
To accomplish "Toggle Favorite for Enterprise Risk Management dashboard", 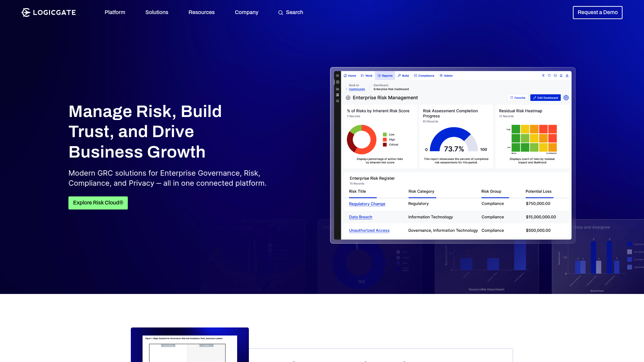I will click(518, 98).
